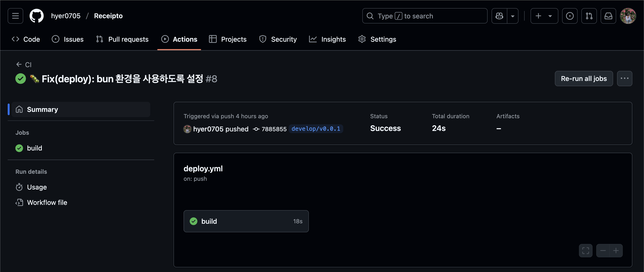Open pull requests icon in header
This screenshot has width=644, height=272.
pos(589,16)
